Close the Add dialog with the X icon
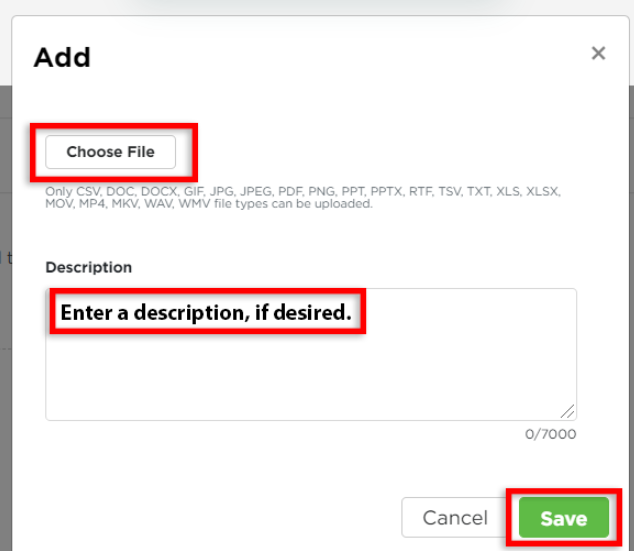Viewport: 634px width, 551px height. [x=598, y=53]
